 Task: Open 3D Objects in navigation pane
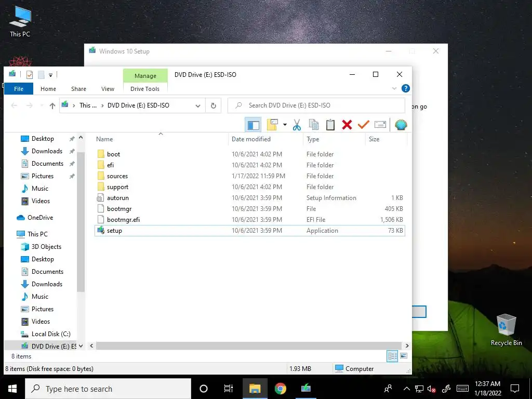tap(46, 247)
